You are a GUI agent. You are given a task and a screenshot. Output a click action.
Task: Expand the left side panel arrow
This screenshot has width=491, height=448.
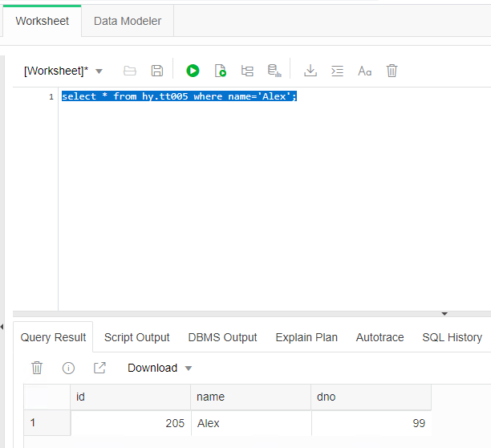coord(2,326)
